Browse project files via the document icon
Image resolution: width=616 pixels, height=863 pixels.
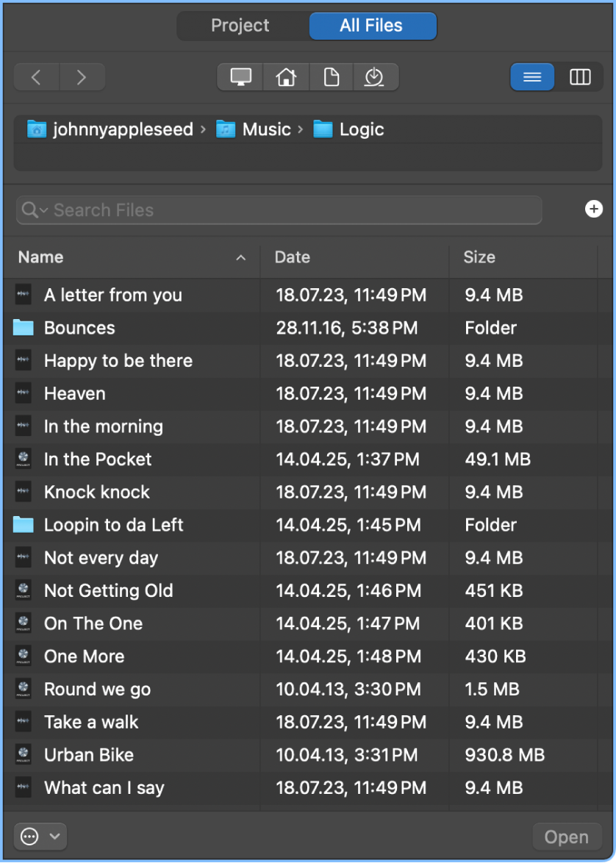[x=331, y=76]
